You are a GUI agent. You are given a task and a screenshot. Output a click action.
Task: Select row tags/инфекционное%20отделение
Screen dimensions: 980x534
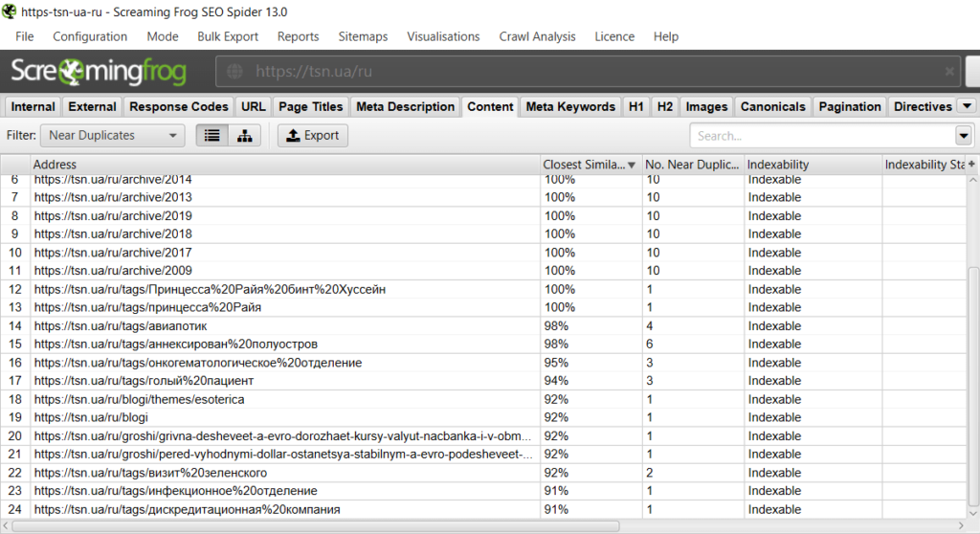(x=483, y=491)
